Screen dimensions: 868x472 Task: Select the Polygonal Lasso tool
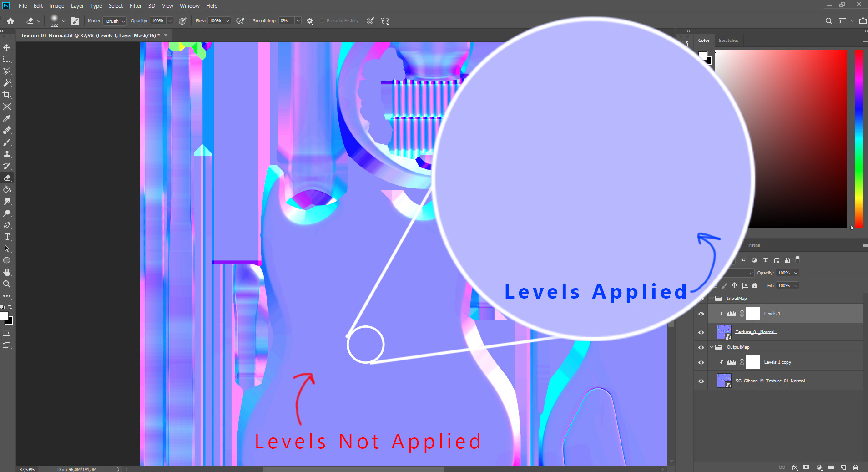7,71
